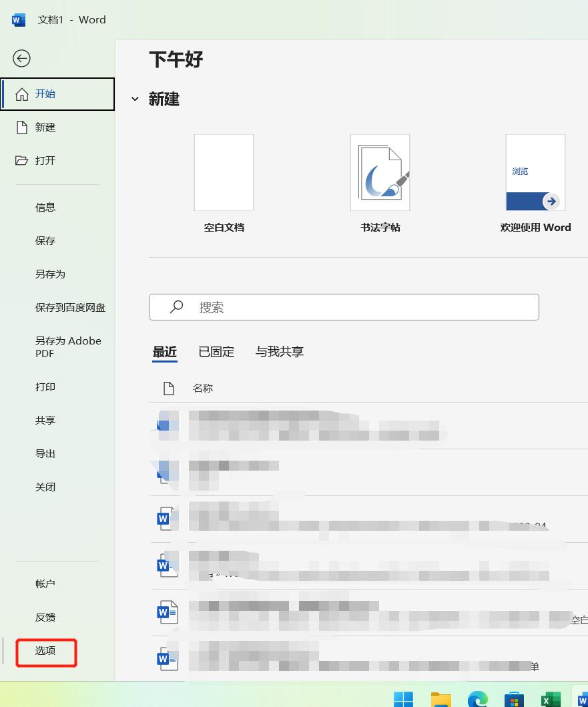Select the 空白文档 template thumbnail
The image size is (588, 707).
[224, 172]
